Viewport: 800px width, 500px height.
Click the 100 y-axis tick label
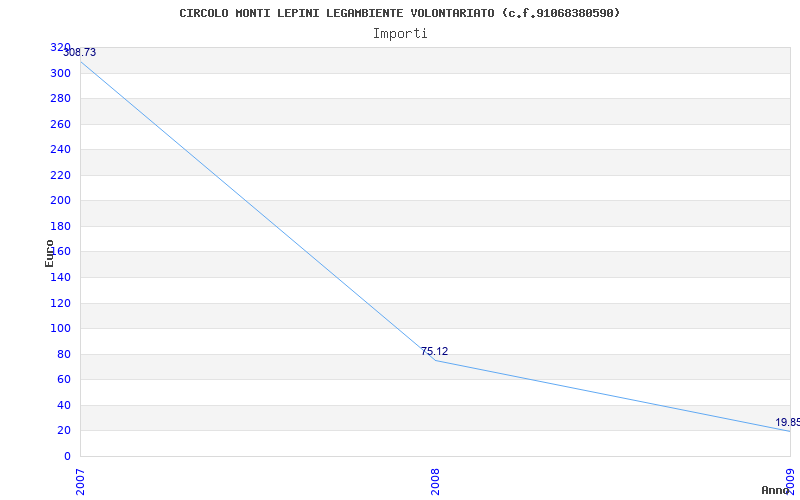pos(60,329)
